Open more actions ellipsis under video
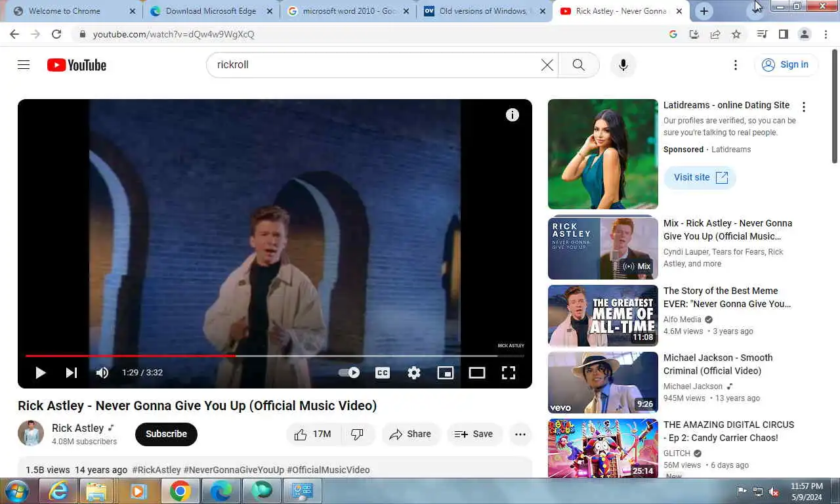The image size is (840, 504). pos(520,434)
